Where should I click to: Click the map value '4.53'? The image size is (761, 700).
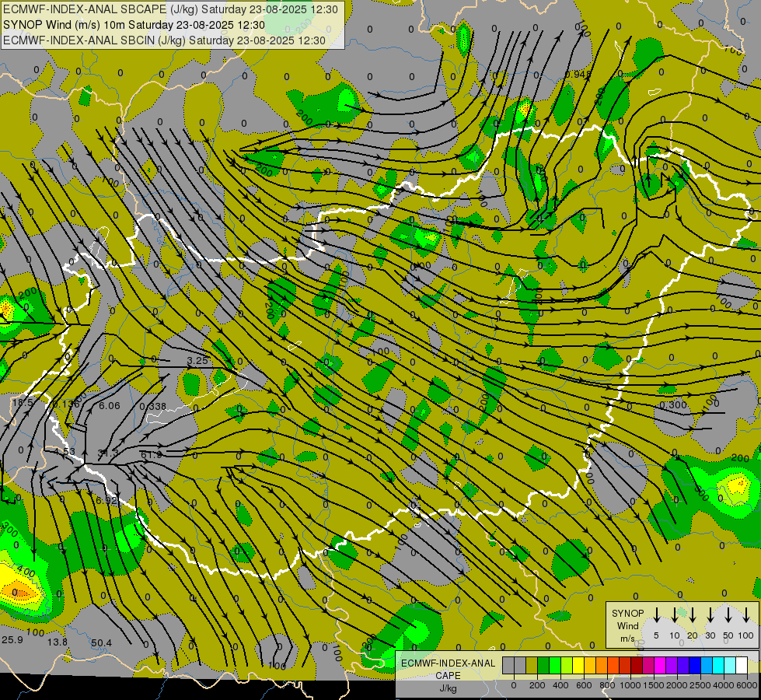(x=65, y=451)
